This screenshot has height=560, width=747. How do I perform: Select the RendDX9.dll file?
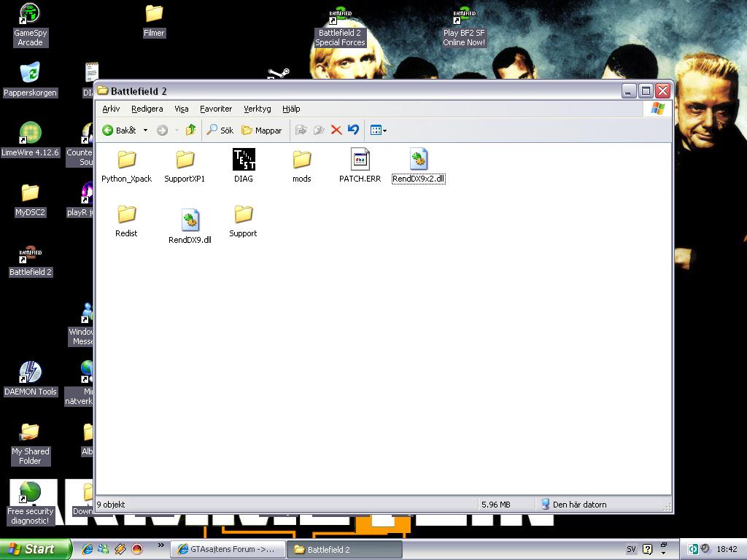190,227
